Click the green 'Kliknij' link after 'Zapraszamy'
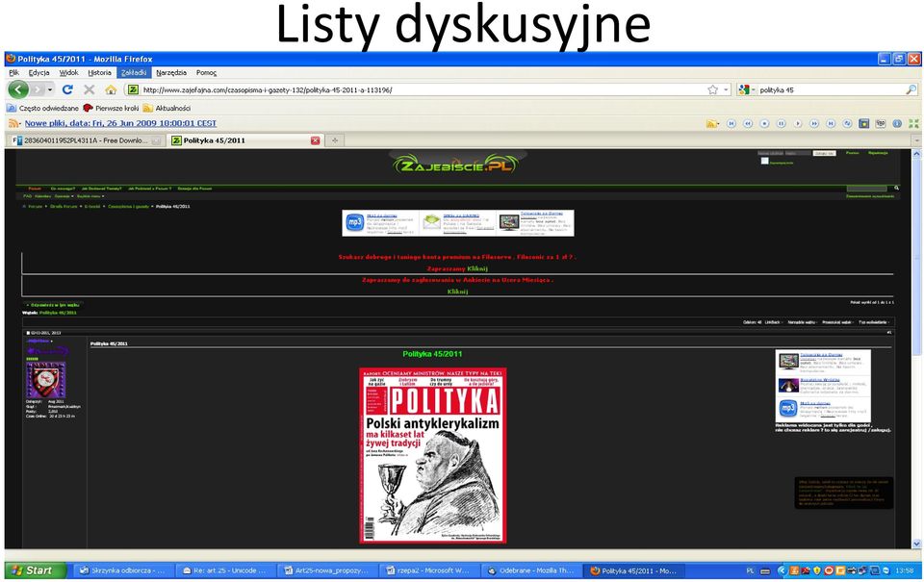924x582 pixels. pyautogui.click(x=477, y=268)
